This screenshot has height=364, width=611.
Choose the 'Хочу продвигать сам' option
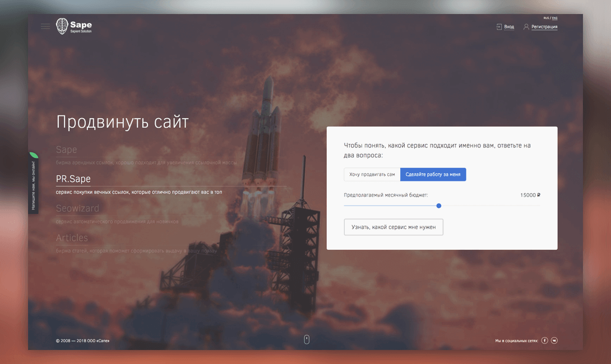click(372, 174)
